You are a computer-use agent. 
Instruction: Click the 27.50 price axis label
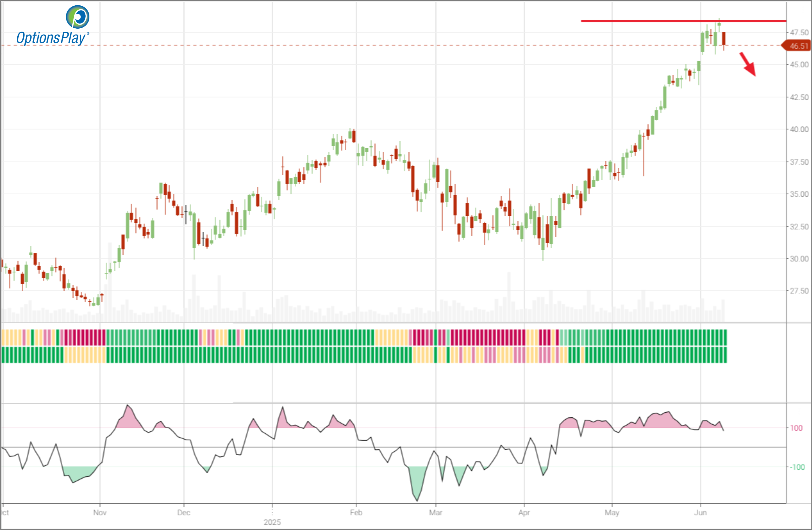point(799,291)
